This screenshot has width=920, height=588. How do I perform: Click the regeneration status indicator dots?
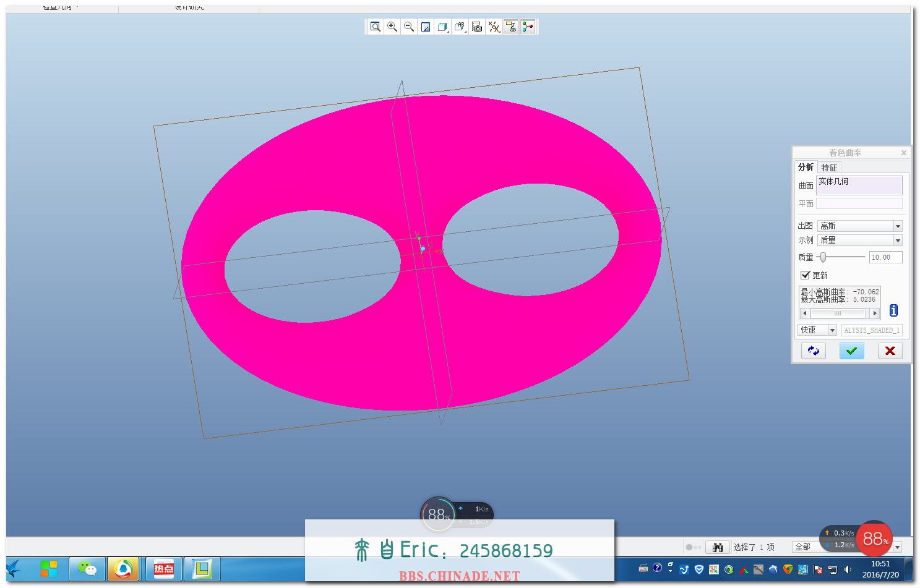point(694,547)
